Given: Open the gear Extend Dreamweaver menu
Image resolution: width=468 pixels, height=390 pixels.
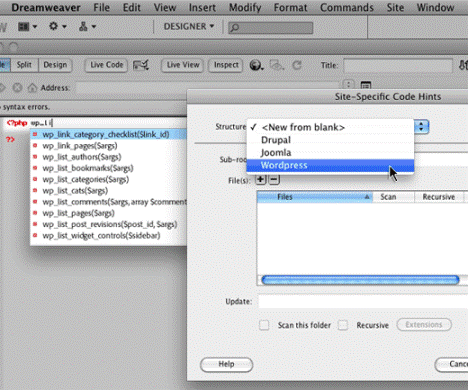Looking at the screenshot, I should point(57,26).
